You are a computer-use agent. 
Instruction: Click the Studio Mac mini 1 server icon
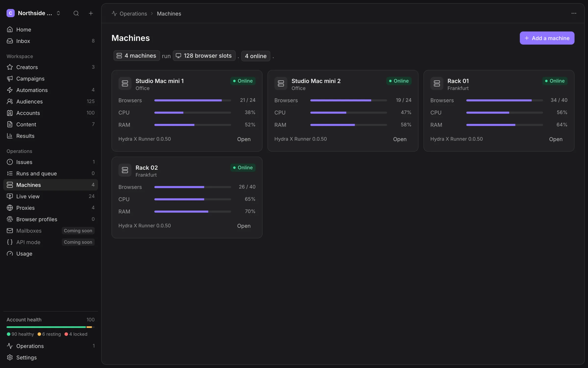(125, 83)
